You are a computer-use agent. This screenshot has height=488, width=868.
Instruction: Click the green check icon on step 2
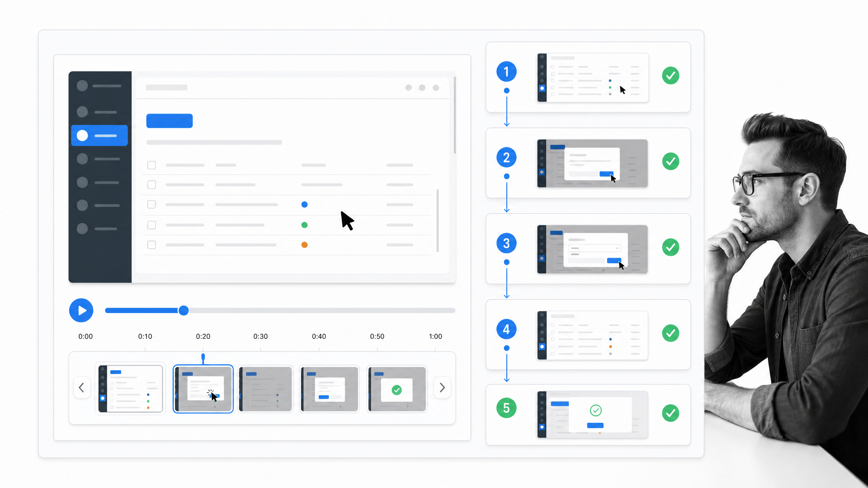(x=670, y=161)
